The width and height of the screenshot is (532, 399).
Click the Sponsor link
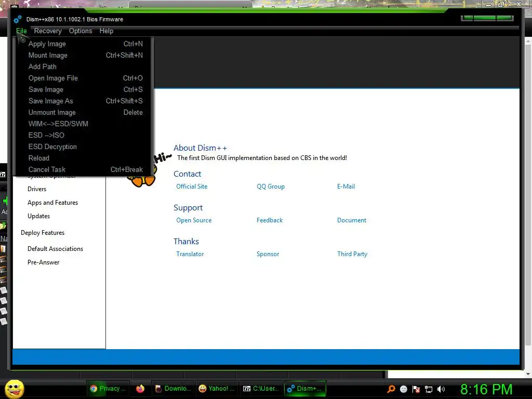[x=268, y=254]
